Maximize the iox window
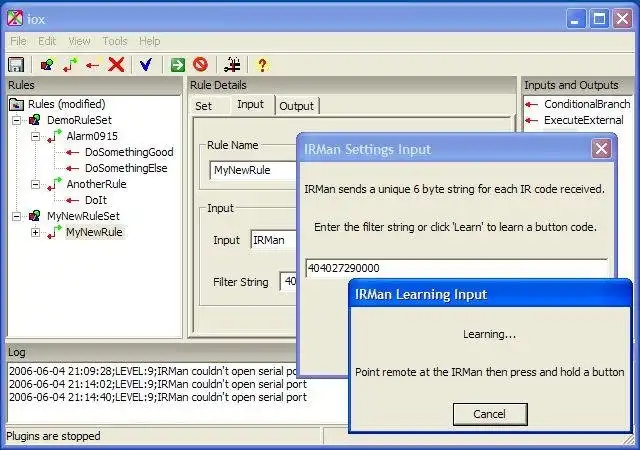 [599, 19]
